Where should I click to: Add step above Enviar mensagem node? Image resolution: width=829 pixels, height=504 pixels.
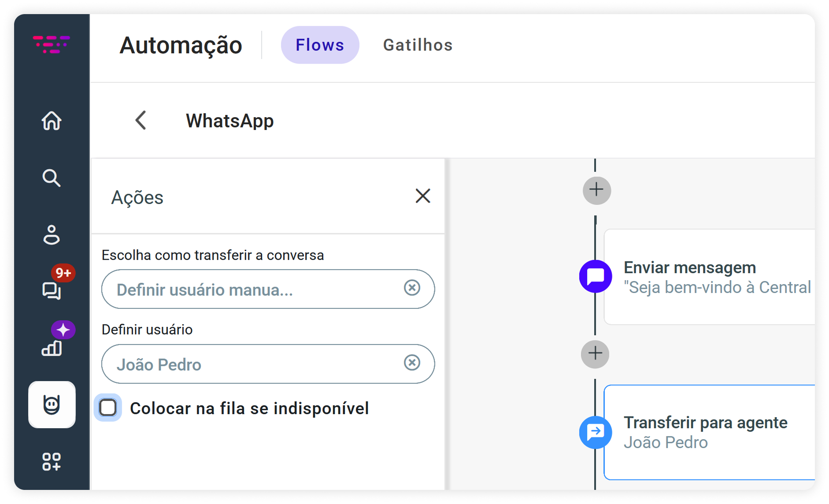(596, 190)
